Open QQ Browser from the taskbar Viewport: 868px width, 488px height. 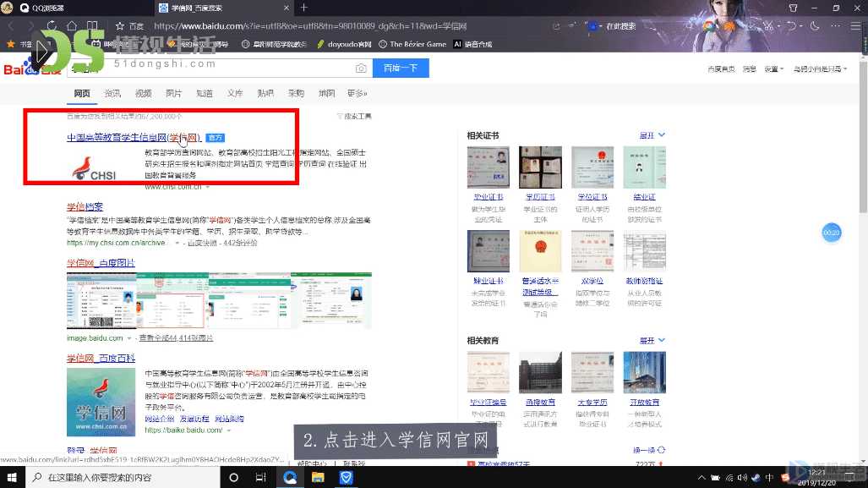coord(290,477)
